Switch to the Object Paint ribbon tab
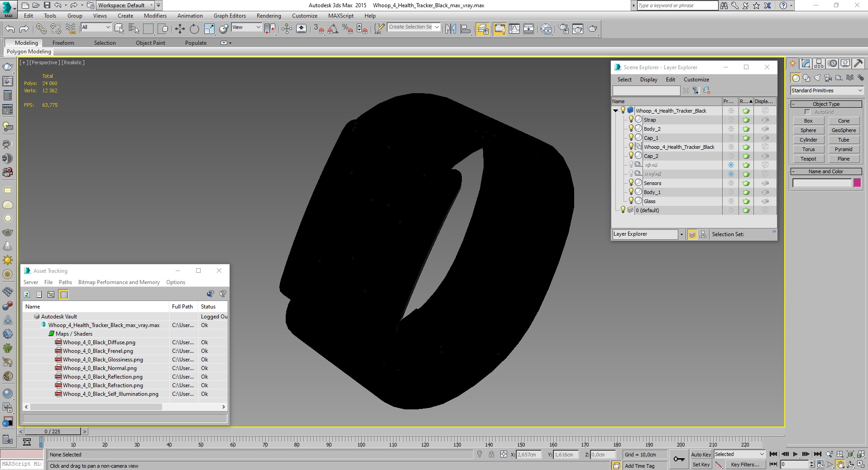 click(150, 43)
